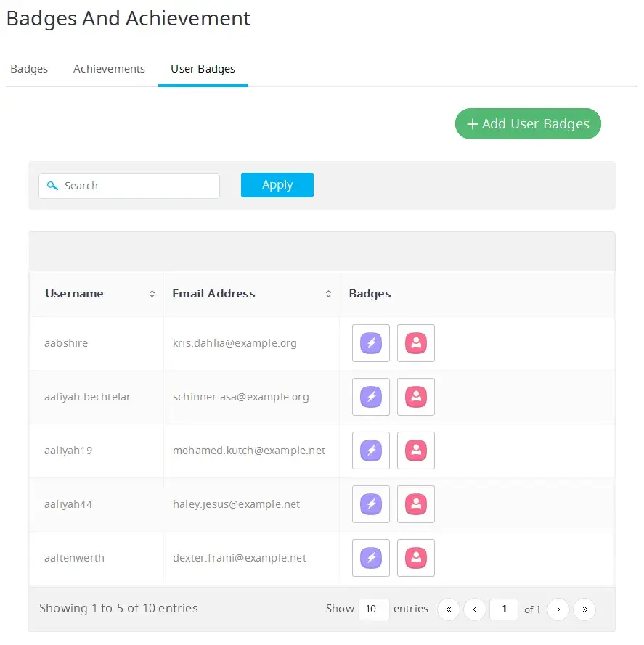Viewport: 644px width, 645px height.
Task: Click aaltenwerth's purple lightning badge
Action: 371,558
